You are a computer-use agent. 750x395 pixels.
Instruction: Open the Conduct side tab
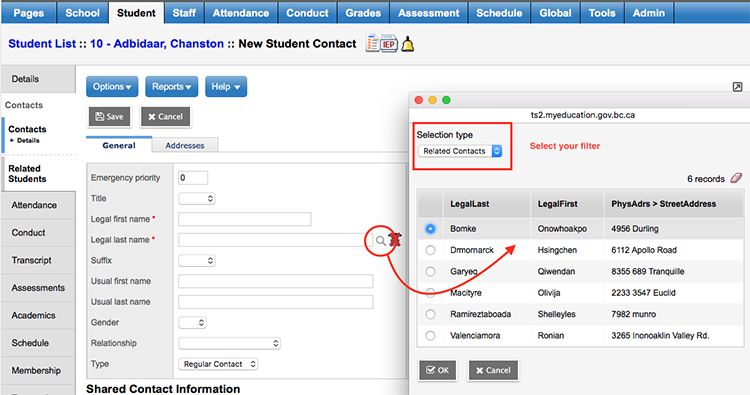[x=38, y=233]
